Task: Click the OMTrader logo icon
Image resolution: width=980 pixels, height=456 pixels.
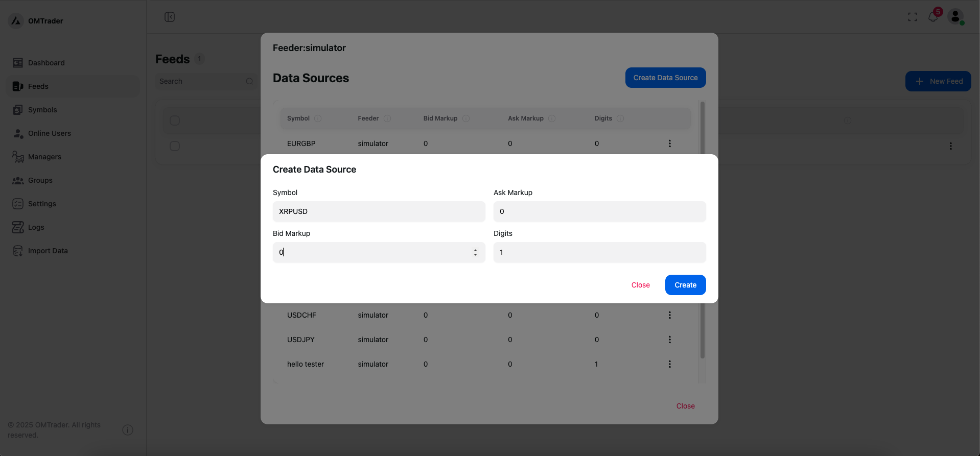Action: point(16,21)
